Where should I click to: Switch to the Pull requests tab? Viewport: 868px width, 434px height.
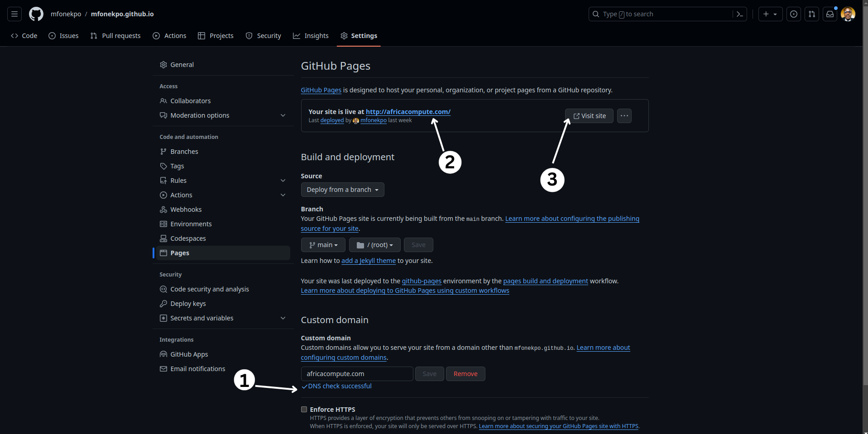(115, 36)
